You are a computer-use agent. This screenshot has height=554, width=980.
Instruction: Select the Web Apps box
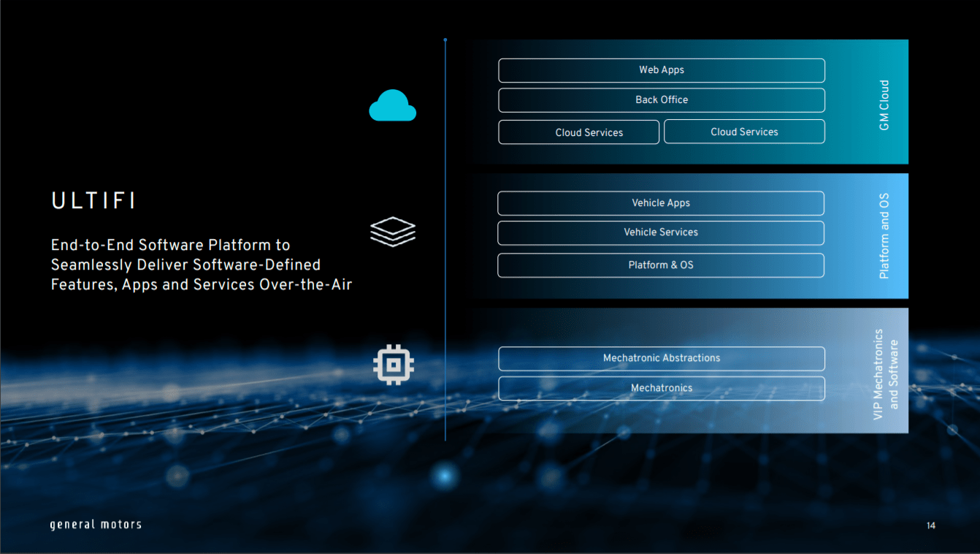[x=662, y=70]
